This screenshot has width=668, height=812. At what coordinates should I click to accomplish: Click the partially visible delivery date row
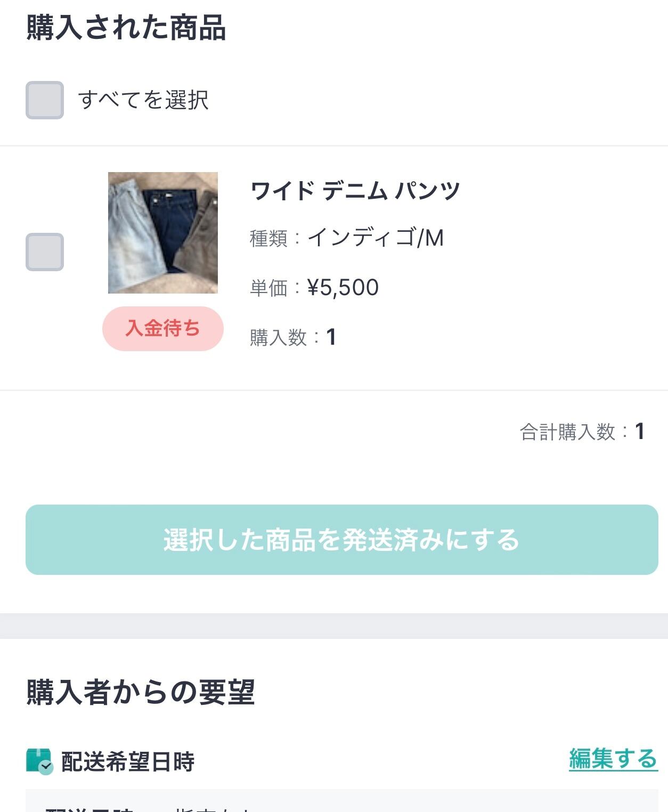click(341, 803)
